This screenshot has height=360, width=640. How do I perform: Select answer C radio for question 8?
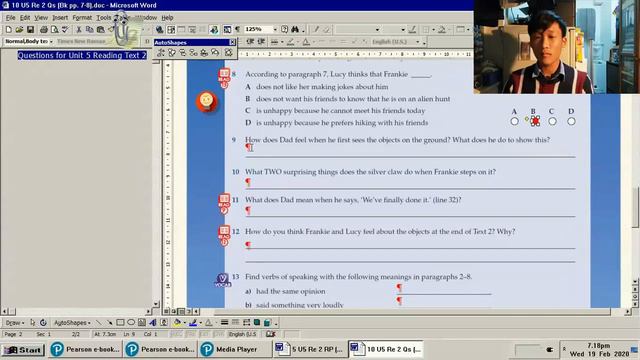pos(552,121)
